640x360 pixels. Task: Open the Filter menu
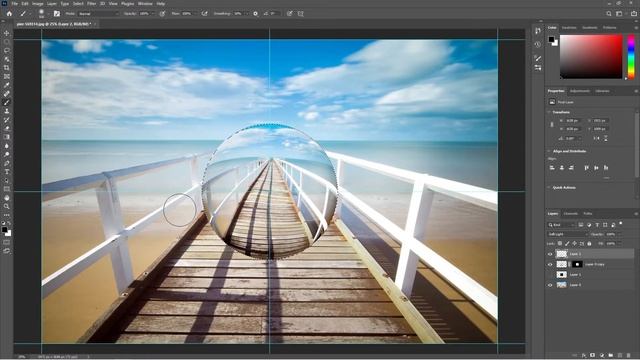click(91, 4)
